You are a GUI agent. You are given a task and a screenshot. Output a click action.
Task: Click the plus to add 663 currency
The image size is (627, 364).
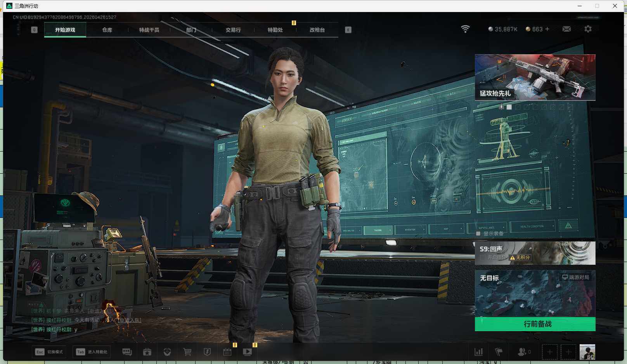point(547,29)
